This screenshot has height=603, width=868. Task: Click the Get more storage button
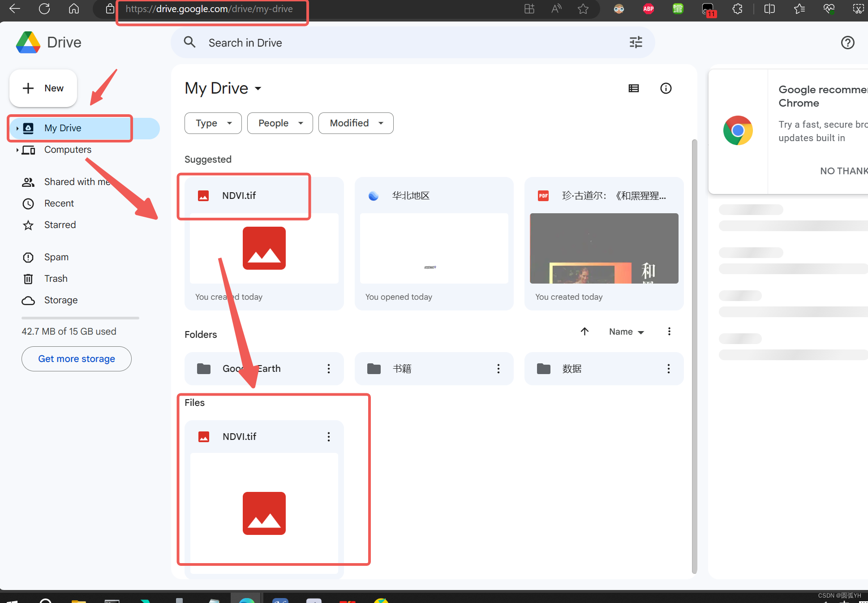tap(76, 358)
